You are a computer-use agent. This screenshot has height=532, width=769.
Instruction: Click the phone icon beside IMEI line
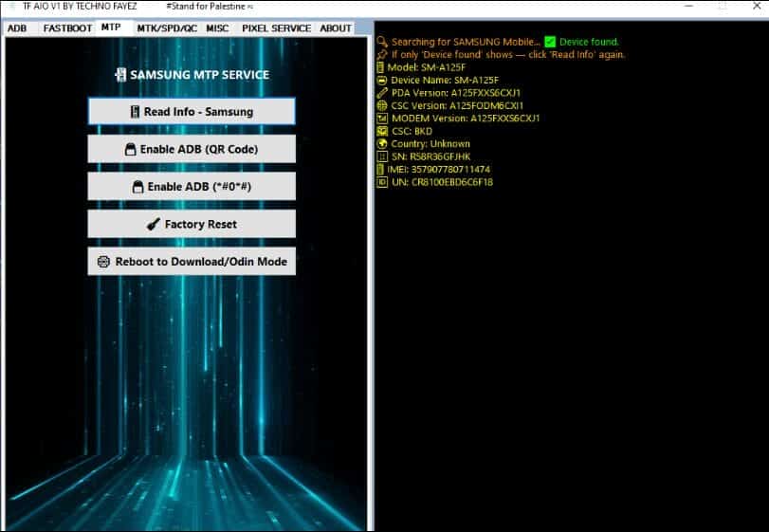point(380,169)
